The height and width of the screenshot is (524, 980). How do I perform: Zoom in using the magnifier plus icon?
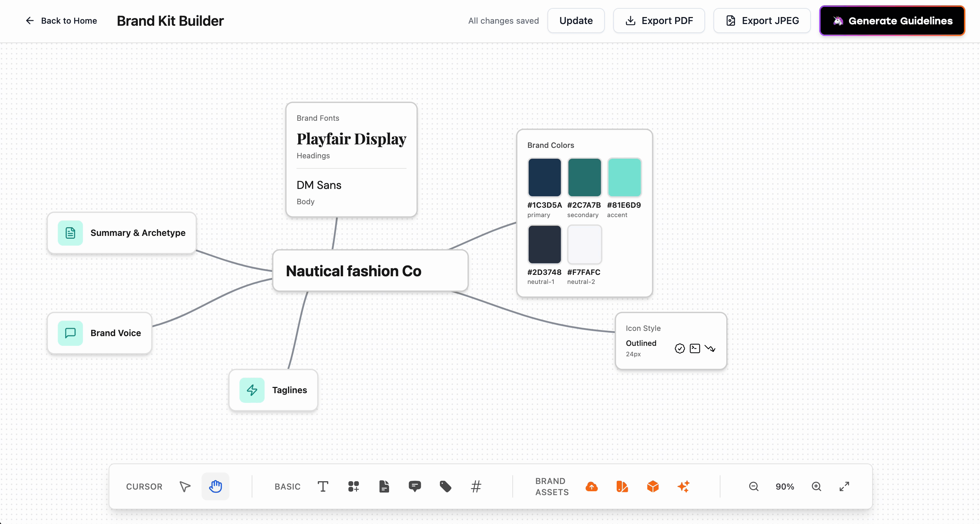point(816,486)
